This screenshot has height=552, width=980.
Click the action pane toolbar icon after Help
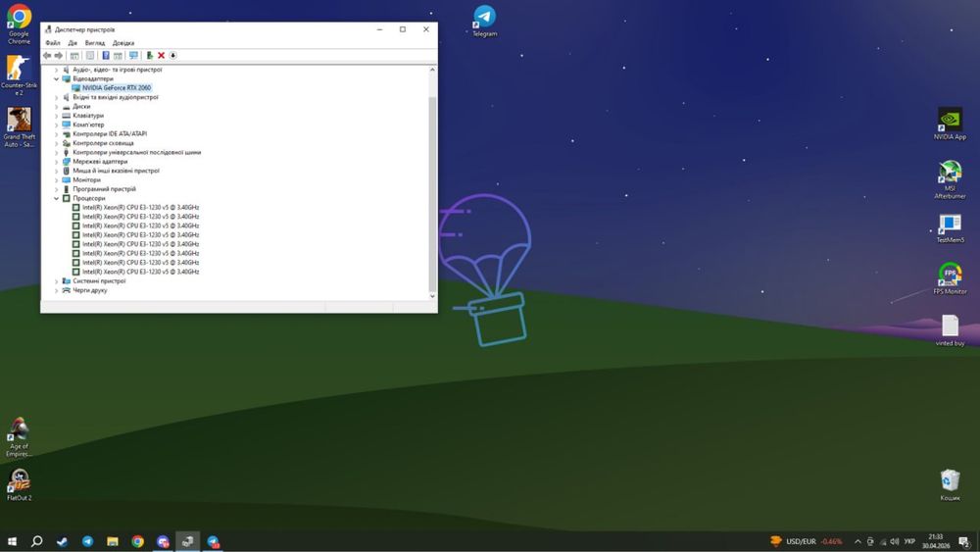[118, 56]
